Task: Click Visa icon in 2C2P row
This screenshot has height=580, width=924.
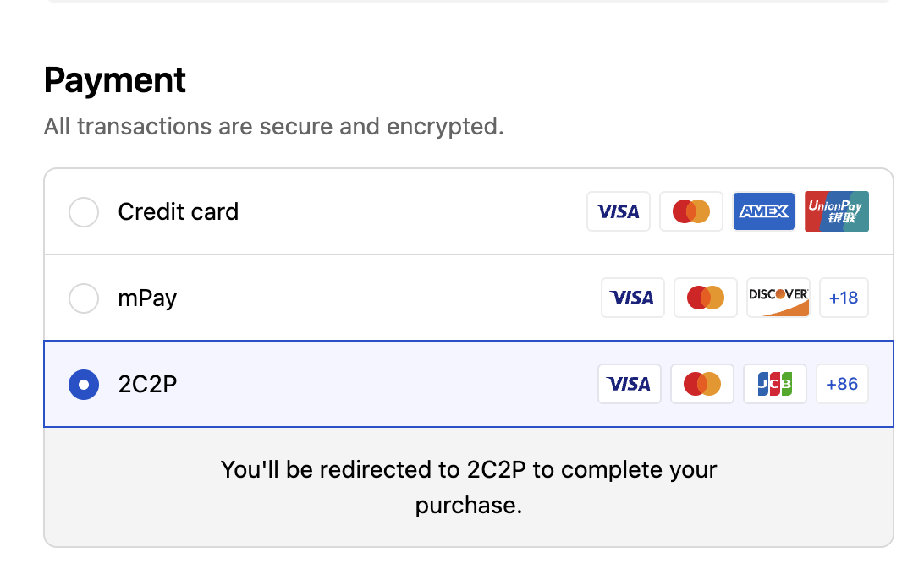Action: click(x=630, y=384)
